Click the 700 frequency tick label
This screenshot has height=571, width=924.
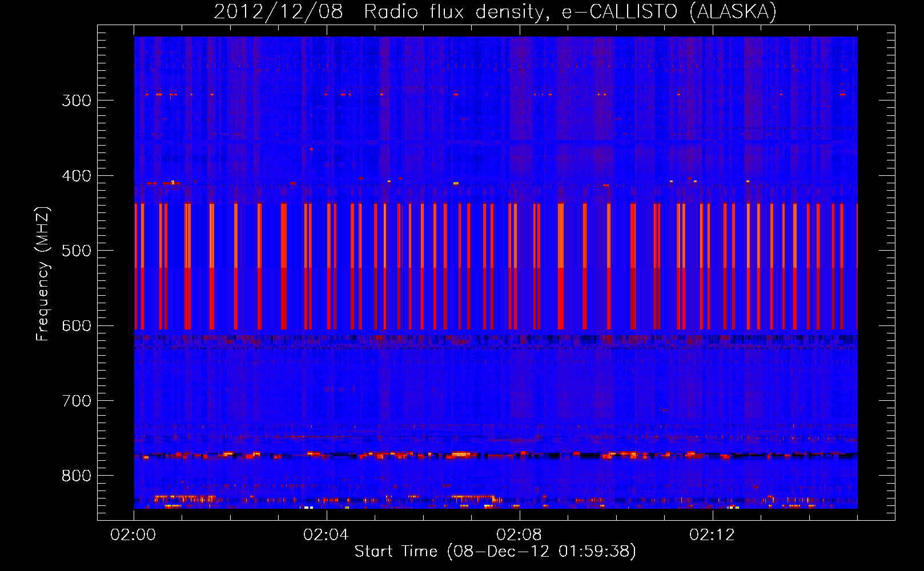pyautogui.click(x=77, y=401)
